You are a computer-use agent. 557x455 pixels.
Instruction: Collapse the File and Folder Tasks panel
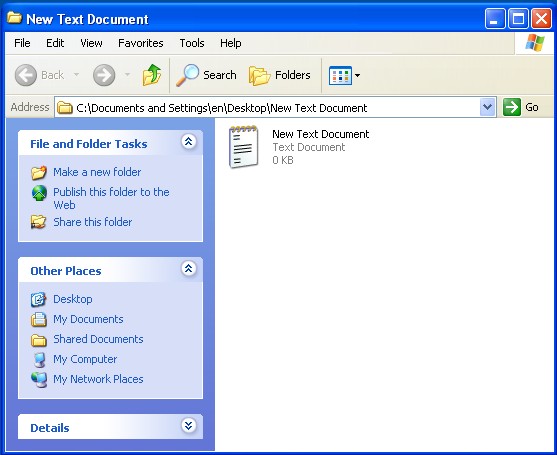(x=189, y=142)
